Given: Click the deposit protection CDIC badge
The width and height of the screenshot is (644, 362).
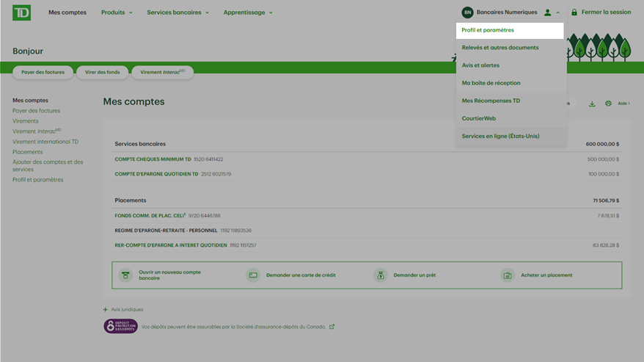Looking at the screenshot, I should click(120, 326).
